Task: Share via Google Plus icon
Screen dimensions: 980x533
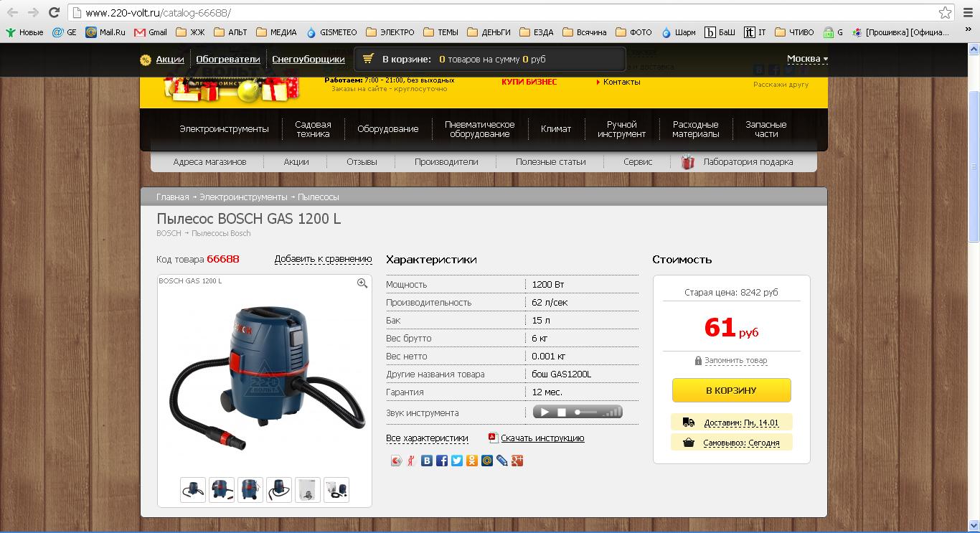Action: click(x=517, y=461)
